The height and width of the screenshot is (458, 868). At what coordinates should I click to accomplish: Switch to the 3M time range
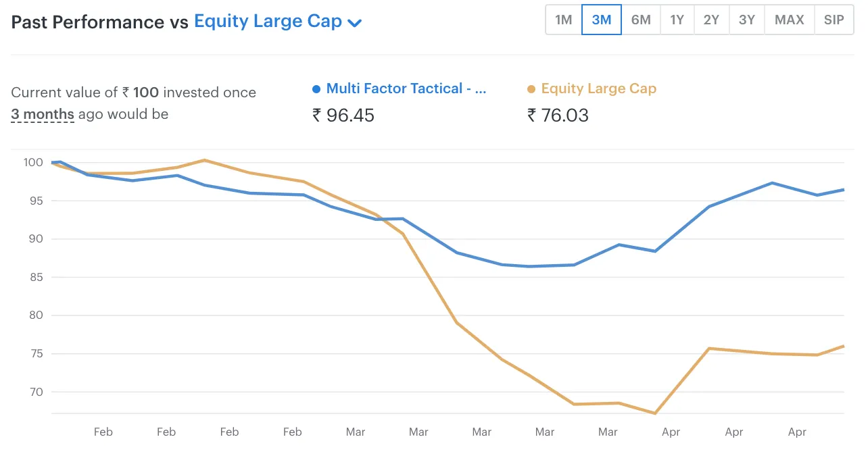(x=602, y=20)
